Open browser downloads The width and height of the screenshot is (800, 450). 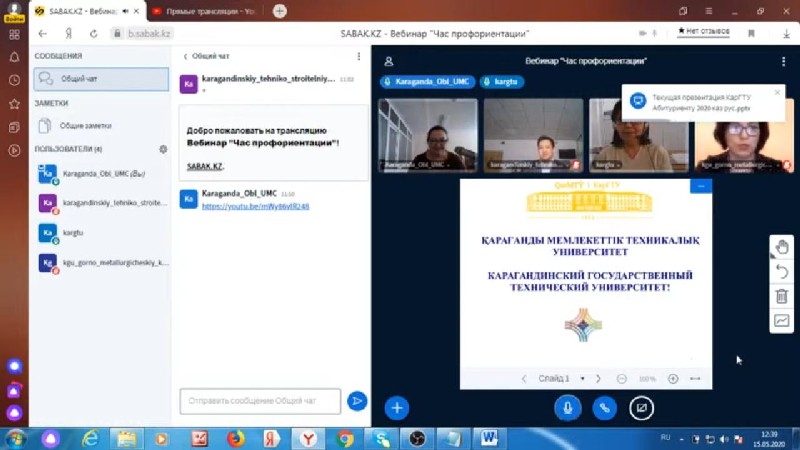pos(786,34)
